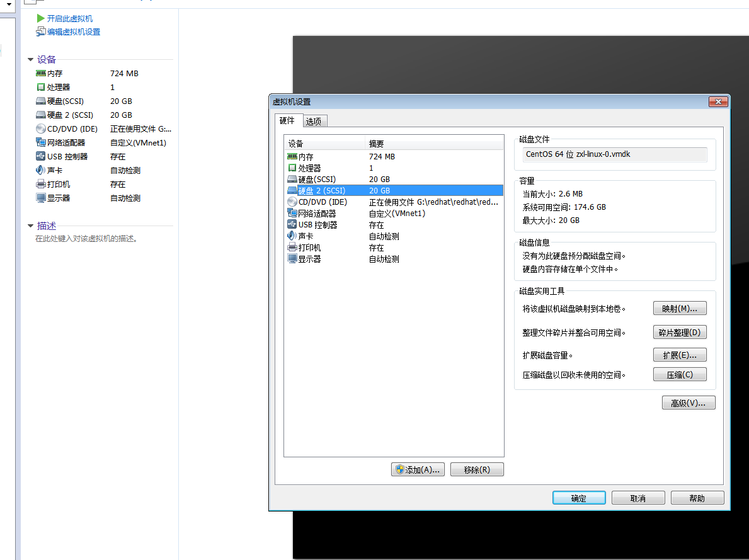Viewport: 749px width, 560px height.
Task: Click the 设备 column header
Action: (x=325, y=144)
